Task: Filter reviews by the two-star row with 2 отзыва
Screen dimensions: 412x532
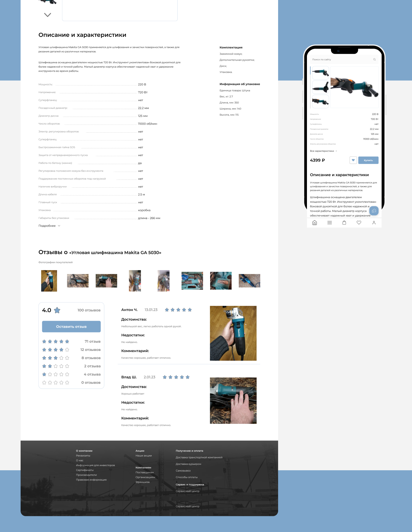Action: [x=71, y=366]
